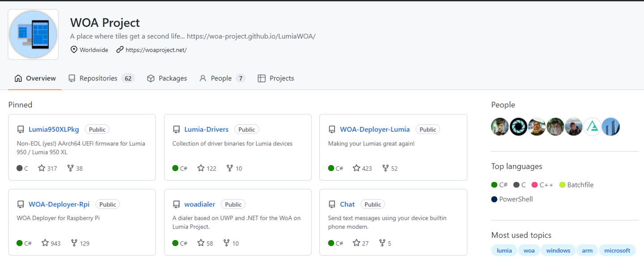Click the first member avatar under People
The height and width of the screenshot is (266, 644).
pos(500,127)
